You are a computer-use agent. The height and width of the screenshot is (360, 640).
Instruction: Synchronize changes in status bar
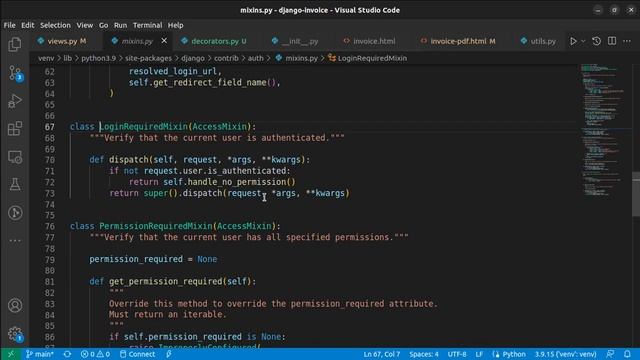67,354
